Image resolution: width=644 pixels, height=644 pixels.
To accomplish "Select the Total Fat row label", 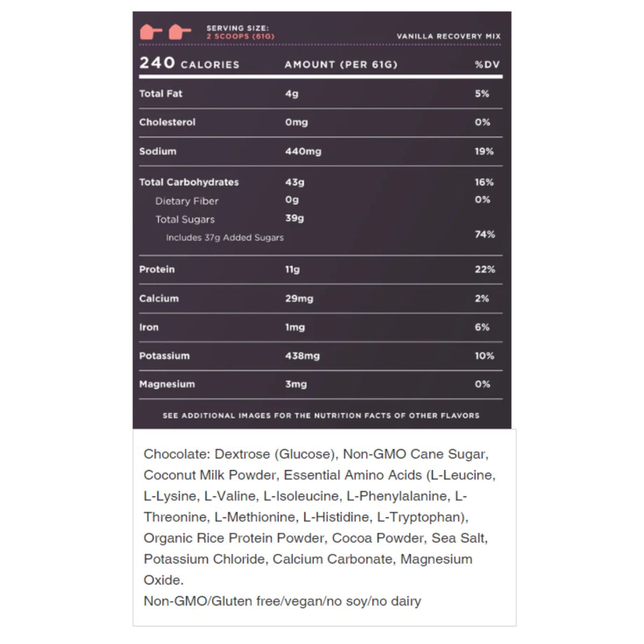I will (x=160, y=93).
